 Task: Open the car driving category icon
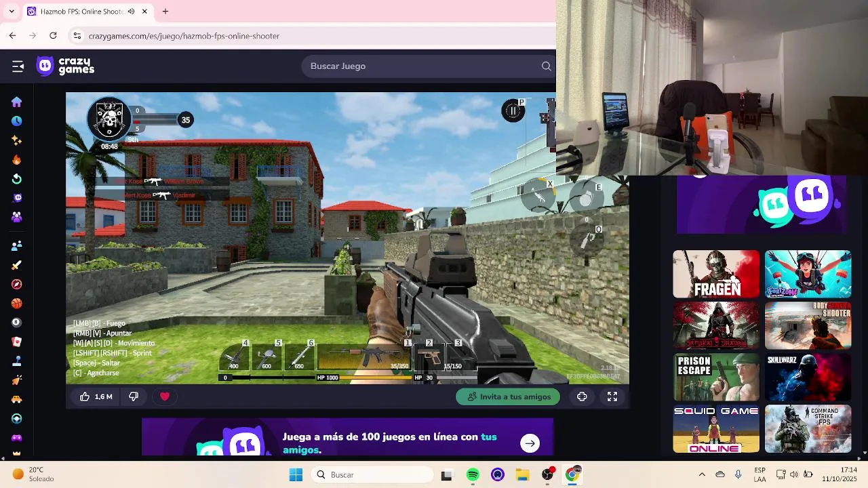[17, 400]
